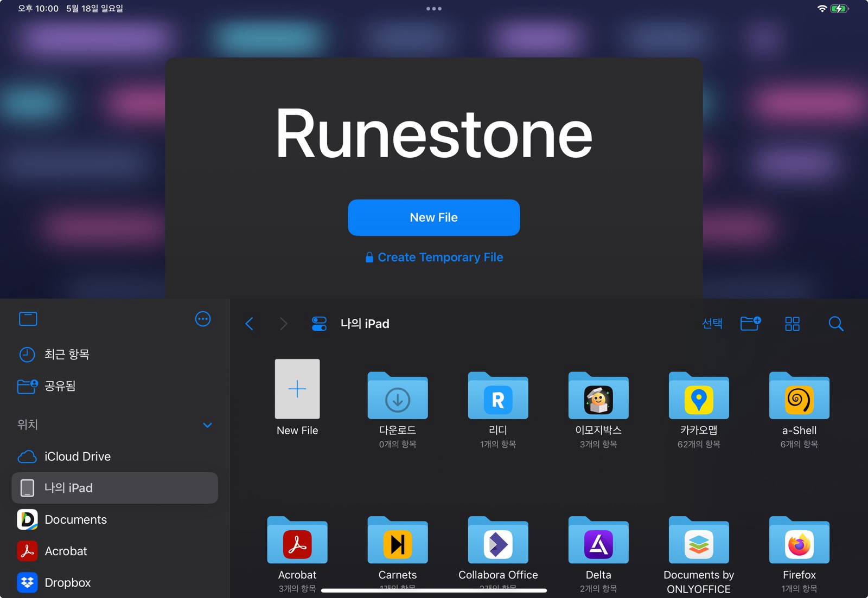Create a new folder with the folder-plus icon
Image resolution: width=868 pixels, height=598 pixels.
tap(751, 324)
